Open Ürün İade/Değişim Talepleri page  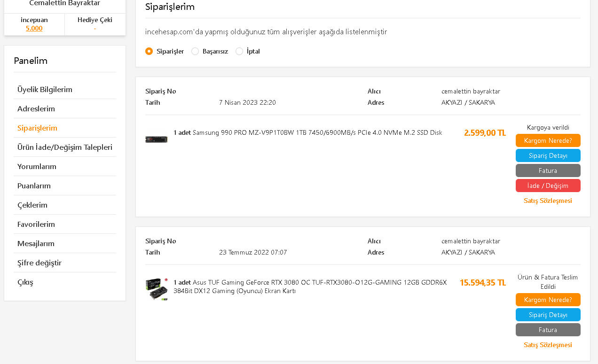coord(65,147)
